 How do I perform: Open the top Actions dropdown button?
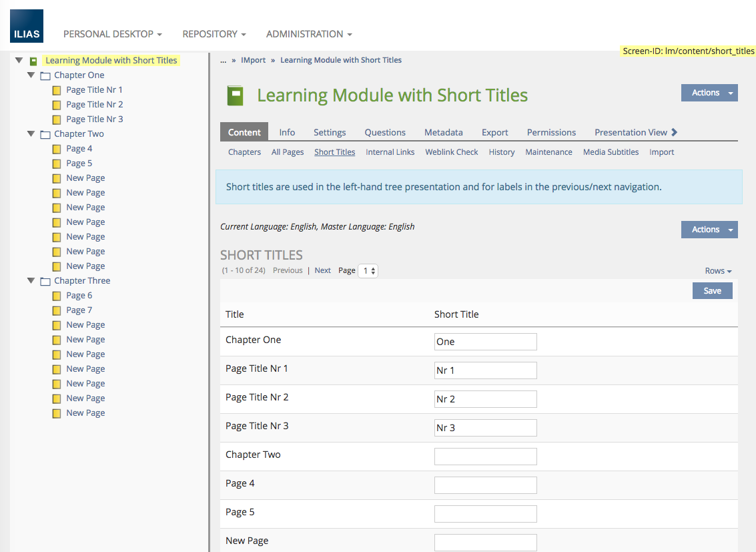pyautogui.click(x=709, y=93)
